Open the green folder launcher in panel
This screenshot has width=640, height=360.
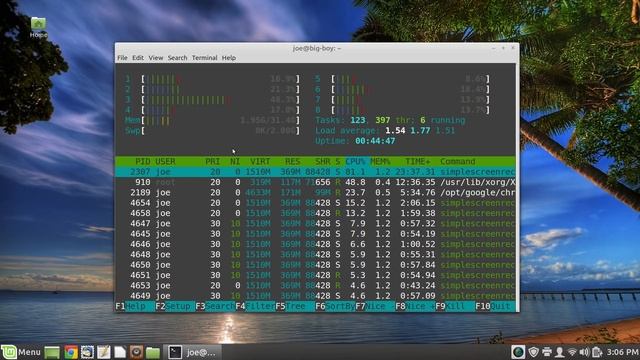coord(153,352)
